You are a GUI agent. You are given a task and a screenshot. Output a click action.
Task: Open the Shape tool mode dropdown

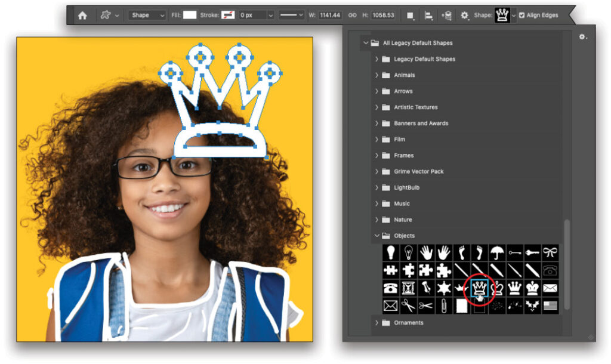pos(147,15)
